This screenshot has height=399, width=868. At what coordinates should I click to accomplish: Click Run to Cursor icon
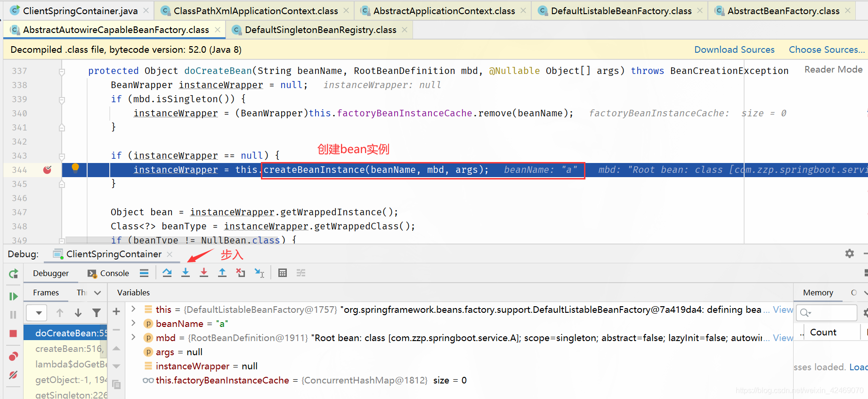[259, 273]
